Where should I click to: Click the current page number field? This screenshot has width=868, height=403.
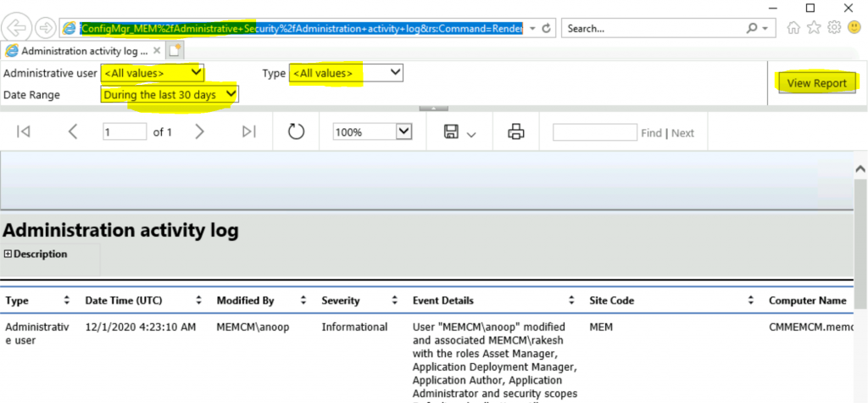point(125,132)
